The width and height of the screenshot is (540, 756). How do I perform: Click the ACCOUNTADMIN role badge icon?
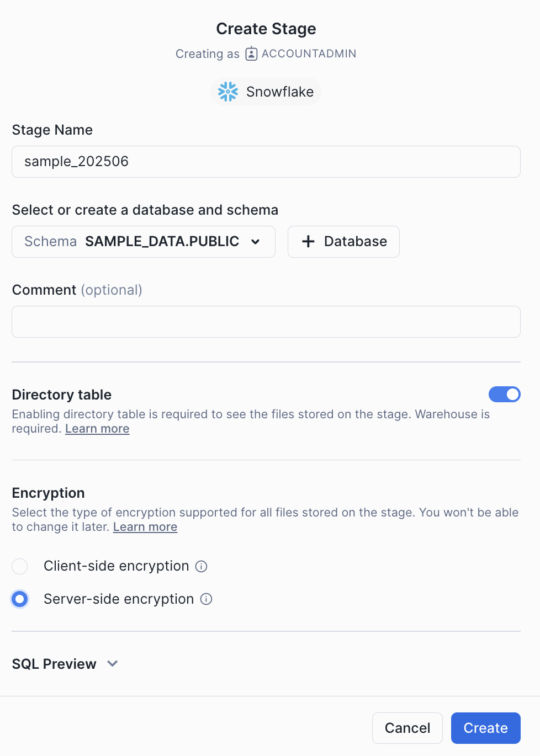251,54
